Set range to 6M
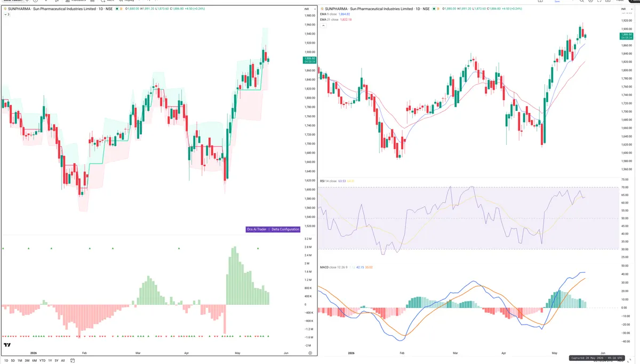This screenshot has height=364, width=640. pos(34,361)
